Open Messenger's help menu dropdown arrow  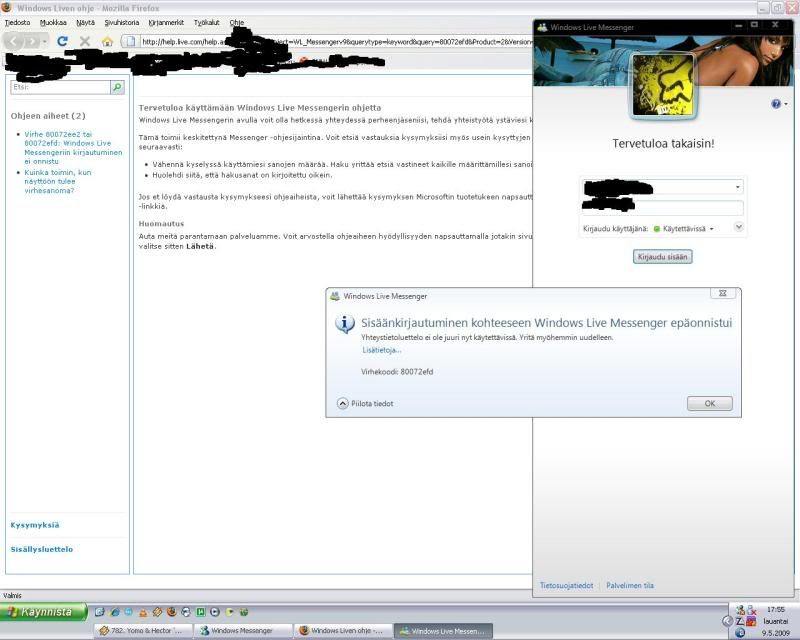click(786, 104)
